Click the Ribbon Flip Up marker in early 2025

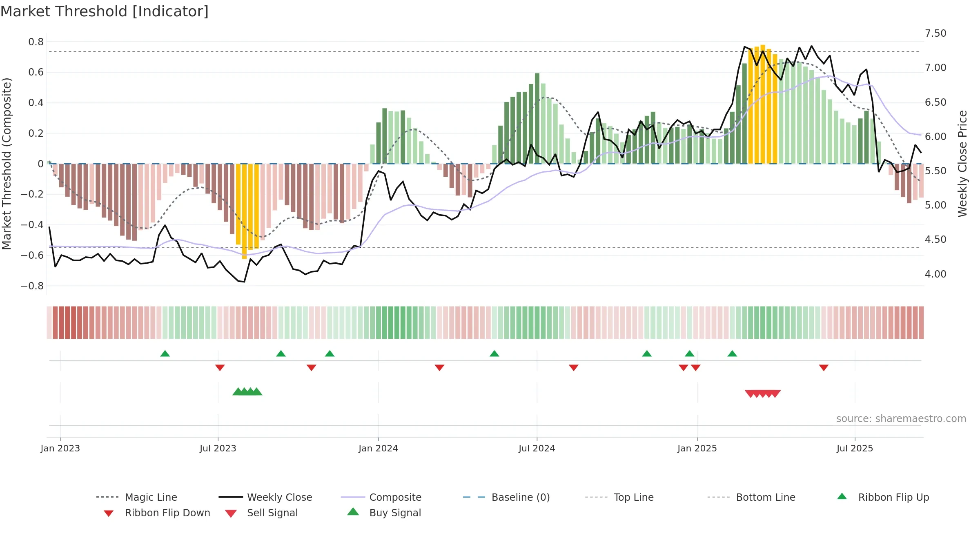[x=732, y=353]
